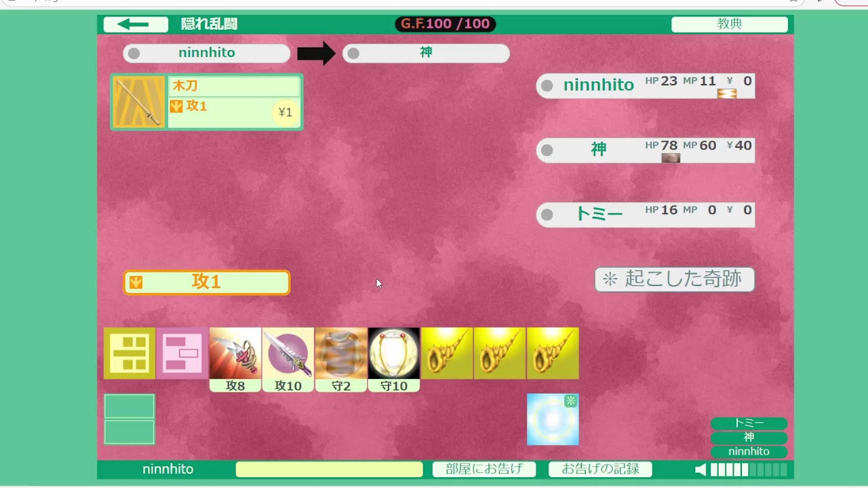Image resolution: width=868 pixels, height=488 pixels.
Task: Mute sound with the speaker icon
Action: tap(701, 470)
